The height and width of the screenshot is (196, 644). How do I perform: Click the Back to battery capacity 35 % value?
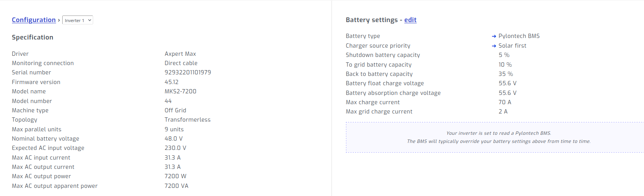[x=506, y=74]
